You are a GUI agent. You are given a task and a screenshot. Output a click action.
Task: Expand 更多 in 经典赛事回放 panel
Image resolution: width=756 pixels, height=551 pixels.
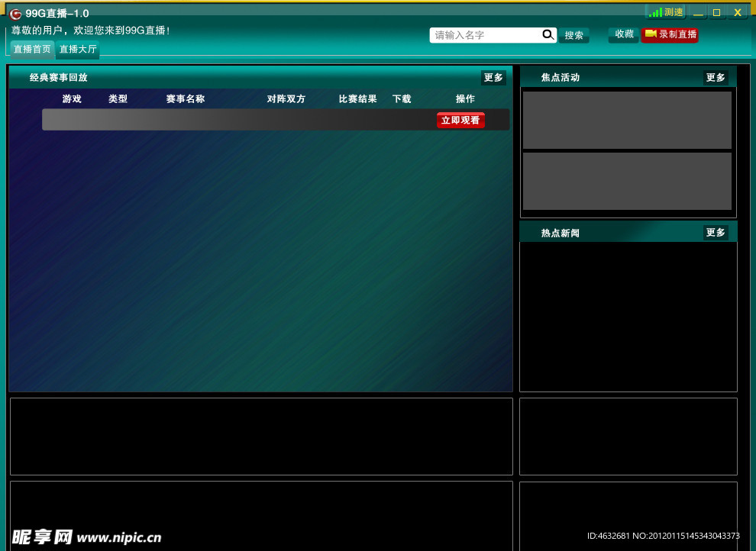493,78
